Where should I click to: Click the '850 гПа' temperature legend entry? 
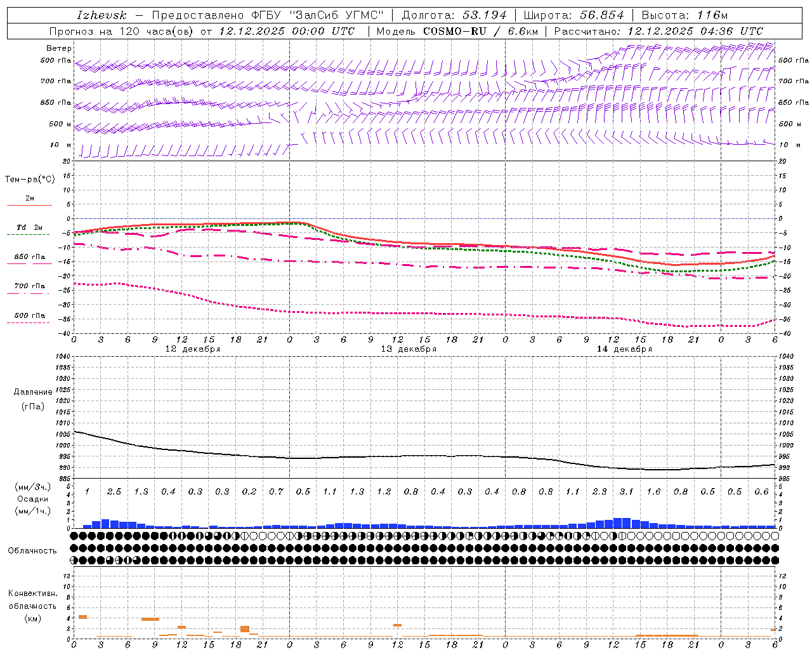pos(30,256)
